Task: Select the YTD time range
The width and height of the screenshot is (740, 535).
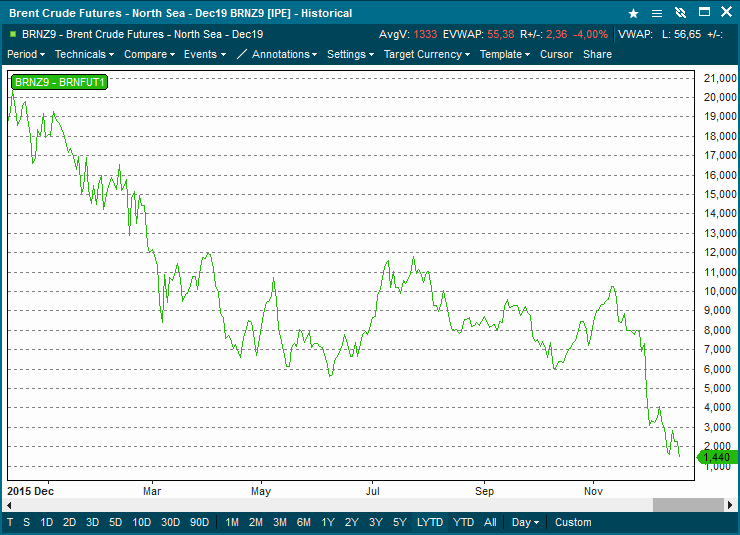Action: tap(463, 522)
